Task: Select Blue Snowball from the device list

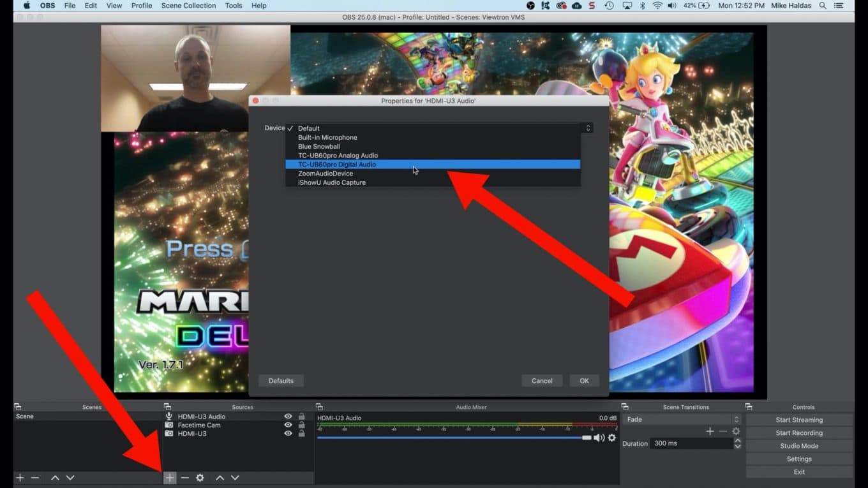Action: click(319, 146)
